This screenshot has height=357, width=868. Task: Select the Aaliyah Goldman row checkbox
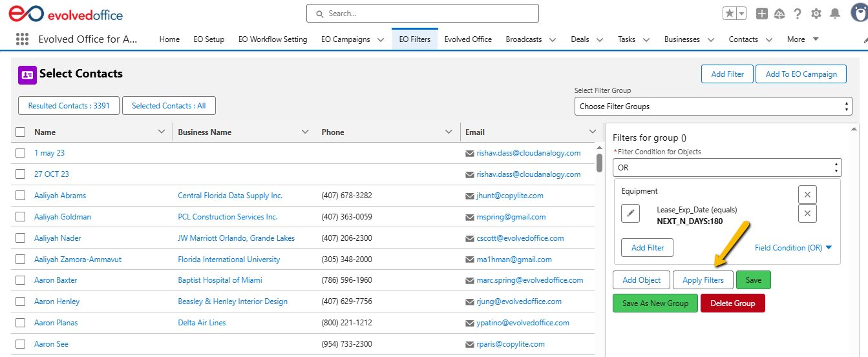(x=21, y=217)
